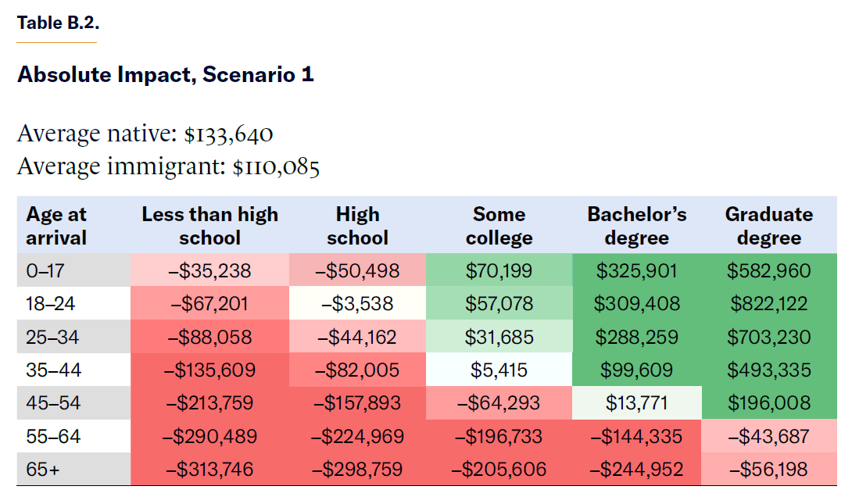Click the "Absolute Impact, Scenario 1" title
The height and width of the screenshot is (504, 852).
click(165, 75)
